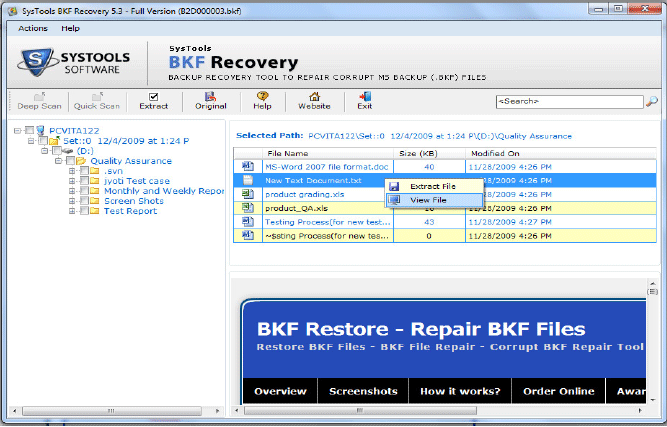Collapse the PCVITA122 tree node
Screen dimensions: 667x427
click(x=17, y=131)
